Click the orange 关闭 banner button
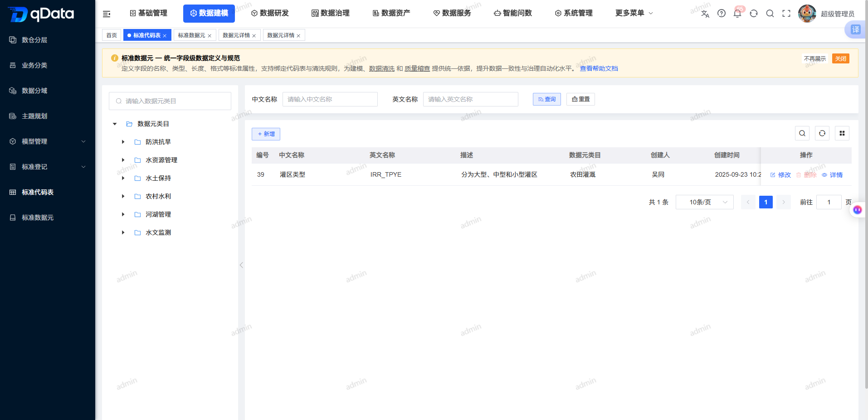This screenshot has width=868, height=420. click(x=841, y=58)
